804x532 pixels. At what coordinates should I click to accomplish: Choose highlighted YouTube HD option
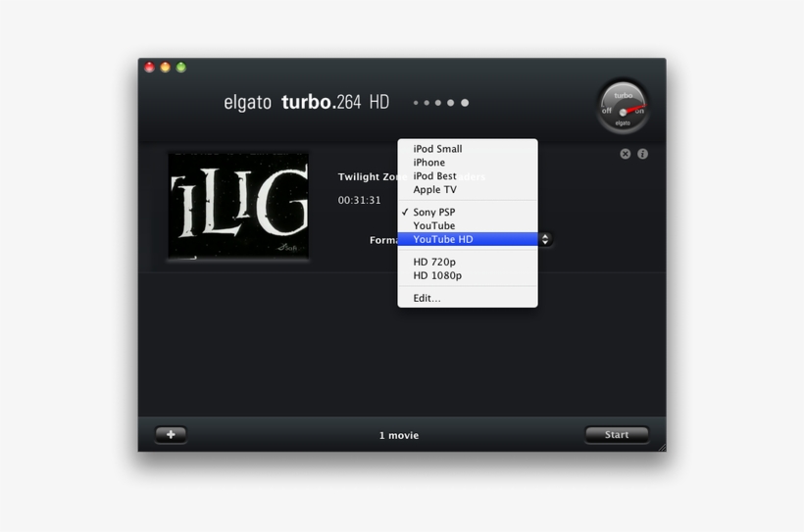click(x=443, y=239)
